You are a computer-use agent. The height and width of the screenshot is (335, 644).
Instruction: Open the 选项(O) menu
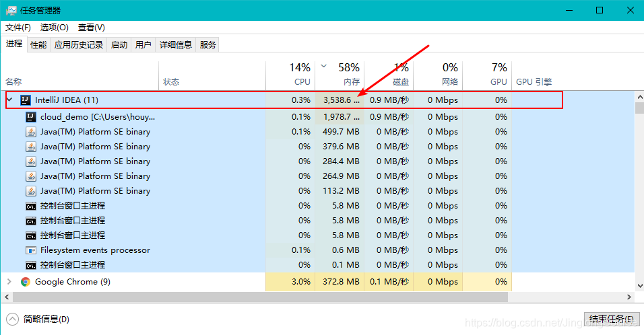(x=54, y=28)
